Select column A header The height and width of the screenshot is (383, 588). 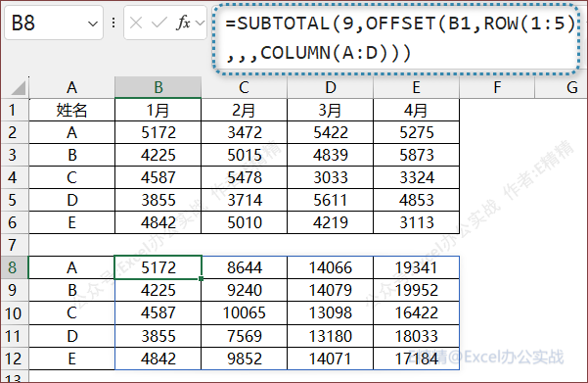tap(71, 87)
